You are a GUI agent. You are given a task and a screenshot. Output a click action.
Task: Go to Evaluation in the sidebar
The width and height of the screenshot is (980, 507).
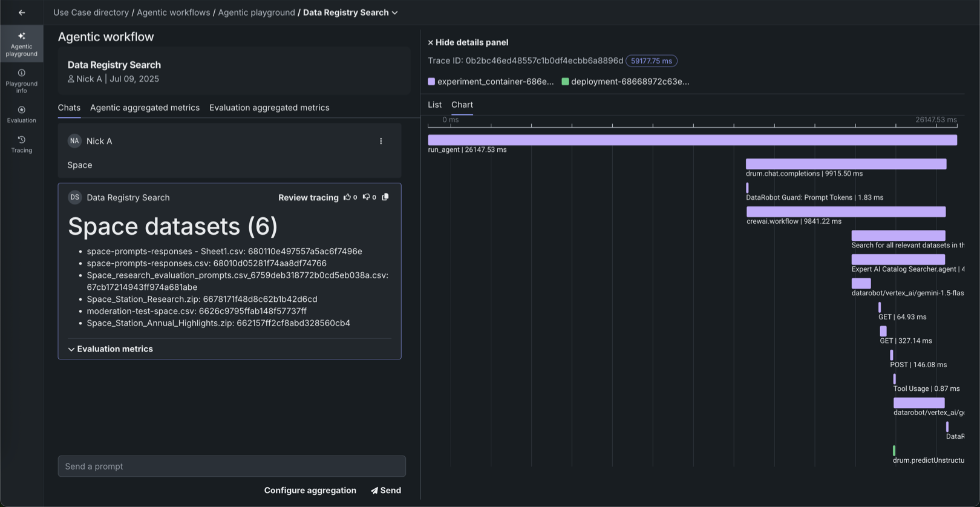click(22, 114)
